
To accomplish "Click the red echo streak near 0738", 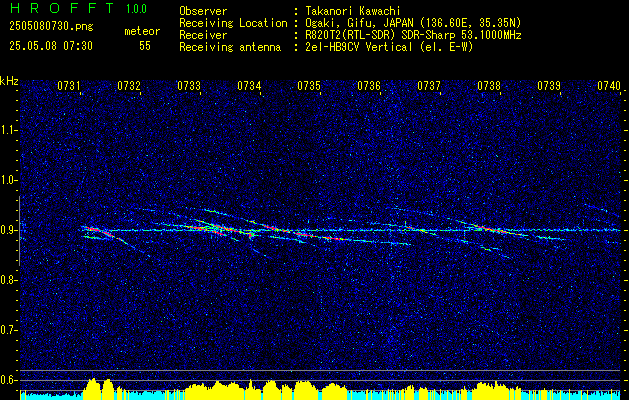I will tap(491, 229).
